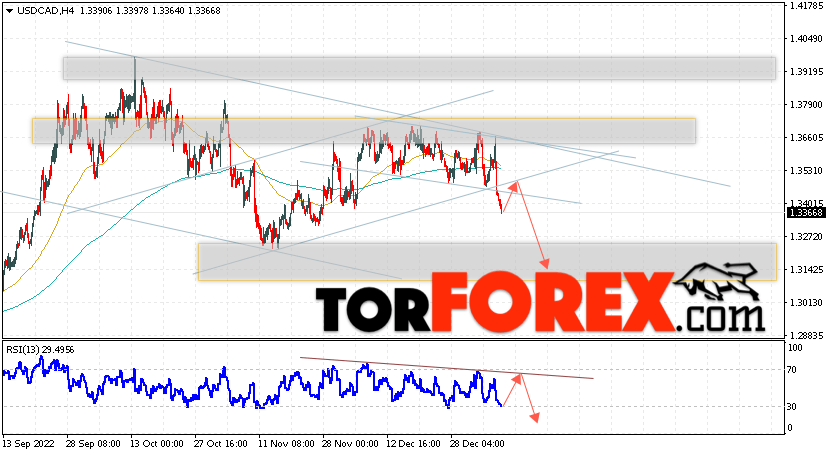Click the RSI scale value 30
Viewport: 830px width, 455px height.
point(792,407)
